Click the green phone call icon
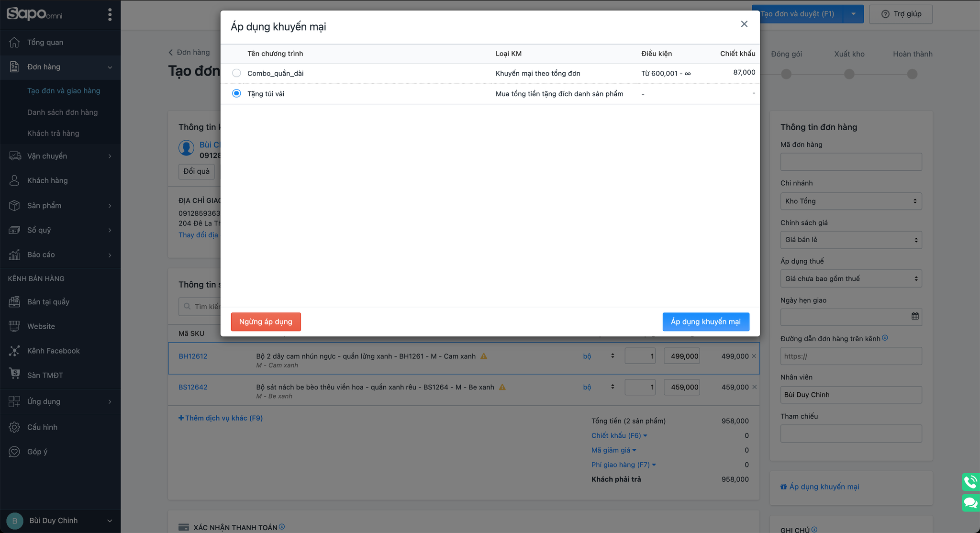Image resolution: width=980 pixels, height=533 pixels. pyautogui.click(x=970, y=481)
